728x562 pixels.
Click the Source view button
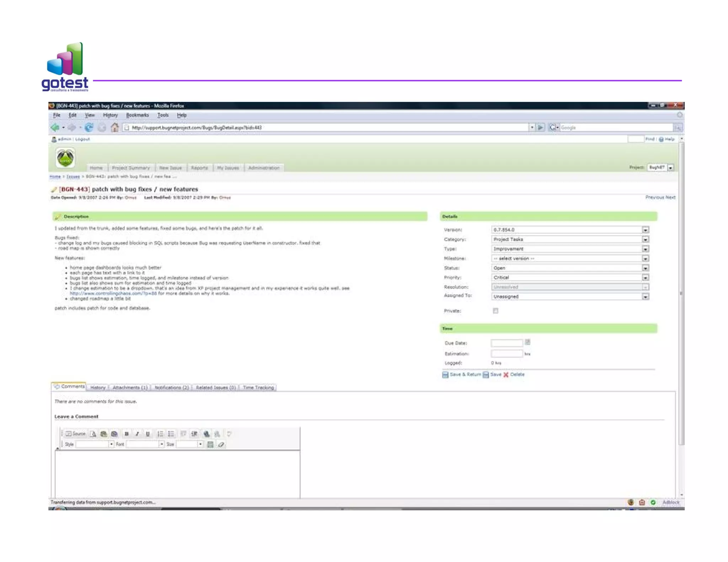tap(75, 434)
